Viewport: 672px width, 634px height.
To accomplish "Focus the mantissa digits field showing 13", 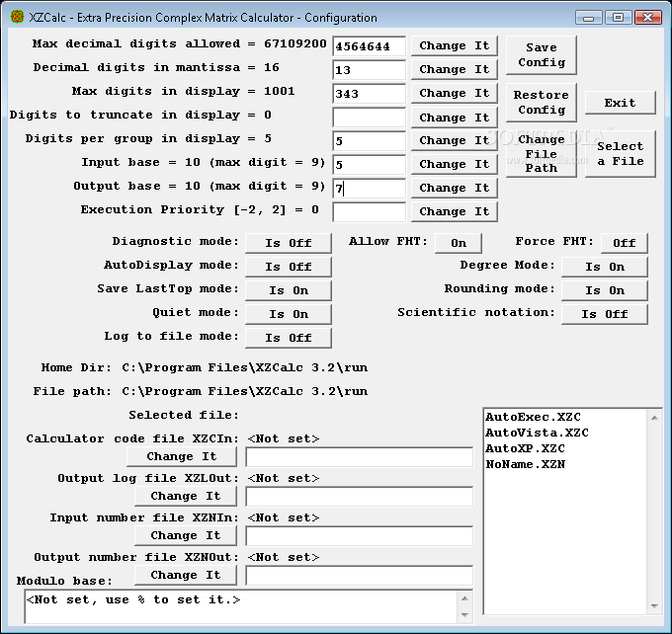I will pyautogui.click(x=369, y=70).
